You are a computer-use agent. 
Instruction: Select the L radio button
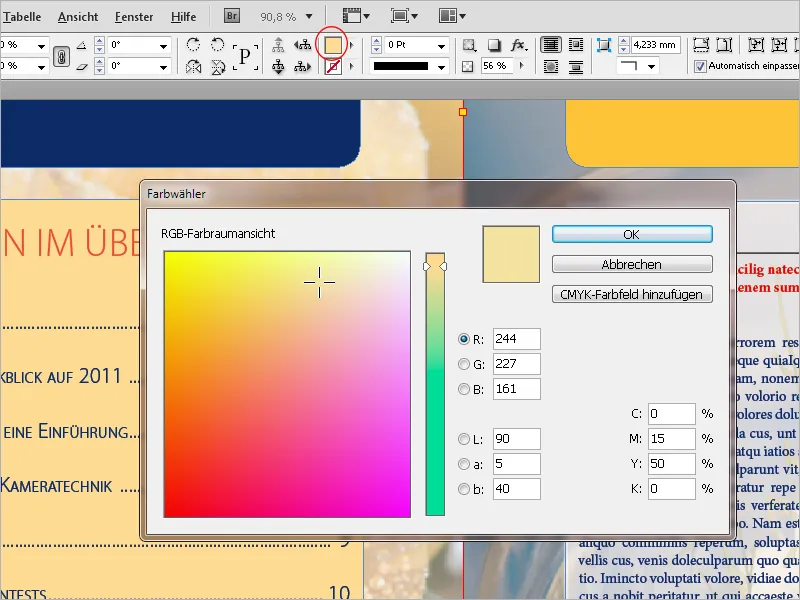[464, 439]
